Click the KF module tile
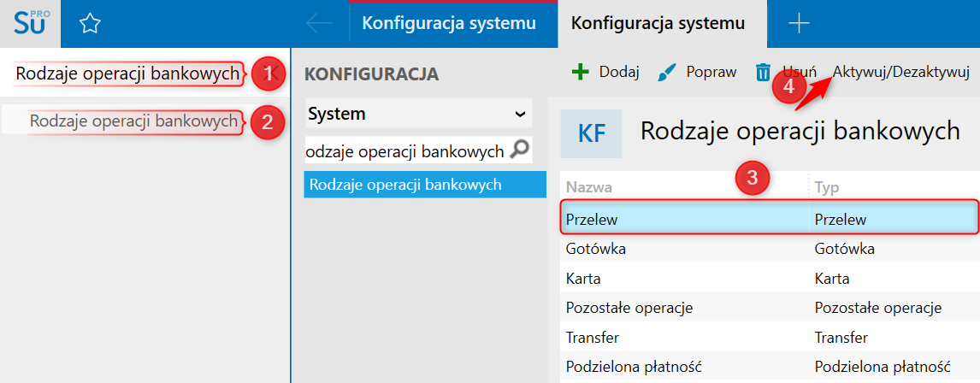Viewport: 980px width, 383px height. (591, 133)
